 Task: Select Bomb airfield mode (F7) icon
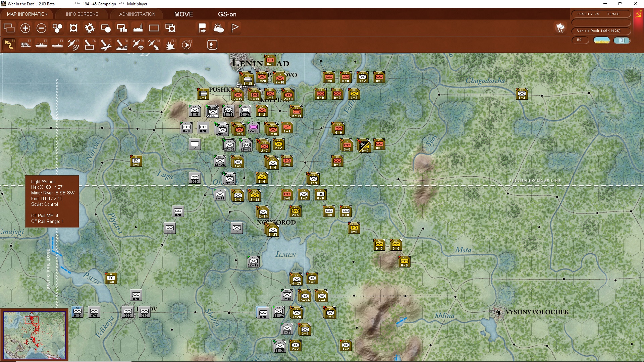click(106, 45)
